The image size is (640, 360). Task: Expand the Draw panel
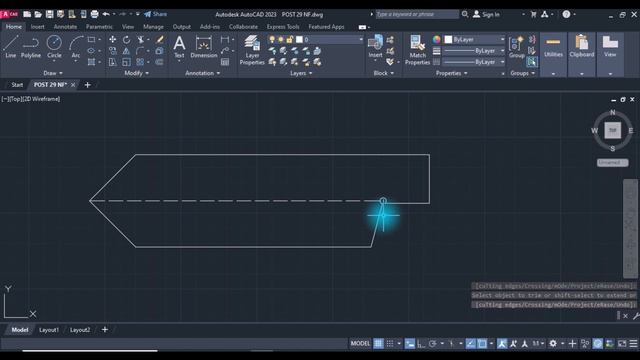[53, 73]
